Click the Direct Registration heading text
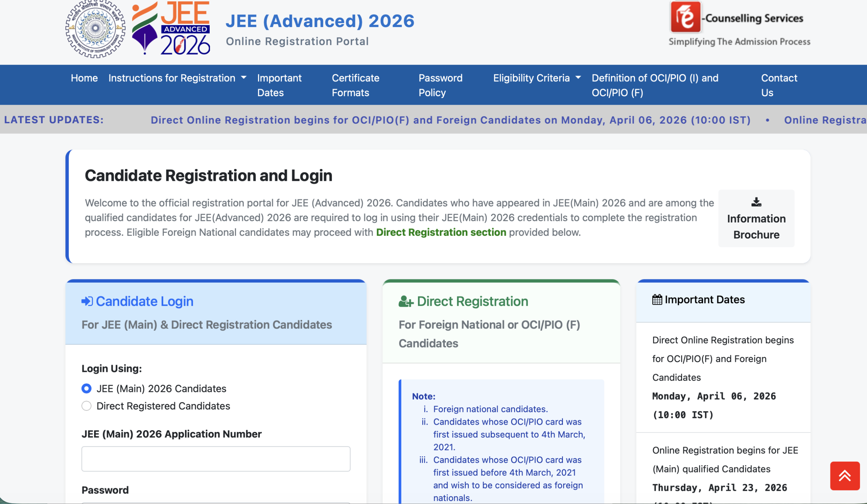This screenshot has height=504, width=867. 472,301
